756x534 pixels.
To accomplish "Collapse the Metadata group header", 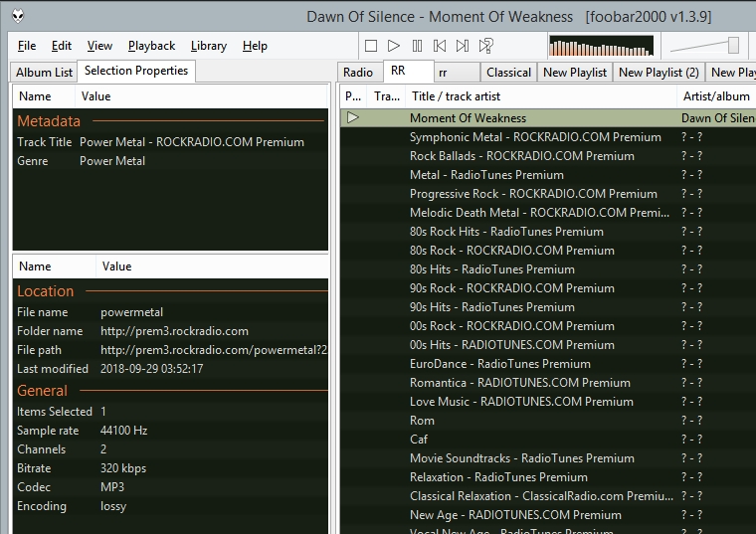I will 170,121.
